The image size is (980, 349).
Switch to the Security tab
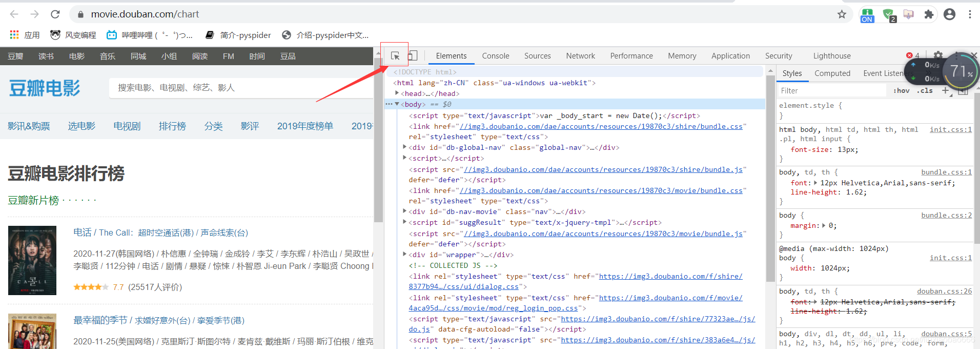(x=779, y=56)
